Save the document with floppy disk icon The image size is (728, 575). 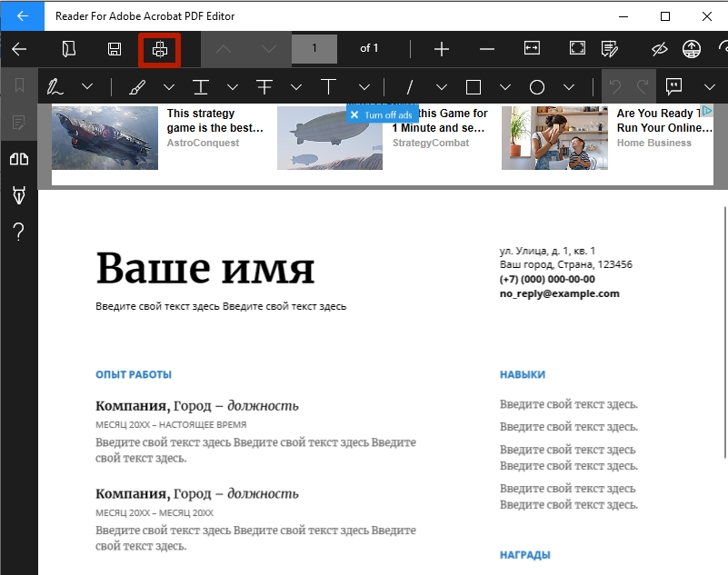point(115,49)
